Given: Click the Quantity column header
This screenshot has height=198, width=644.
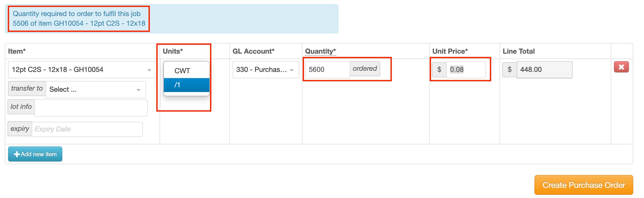Looking at the screenshot, I should pos(321,51).
